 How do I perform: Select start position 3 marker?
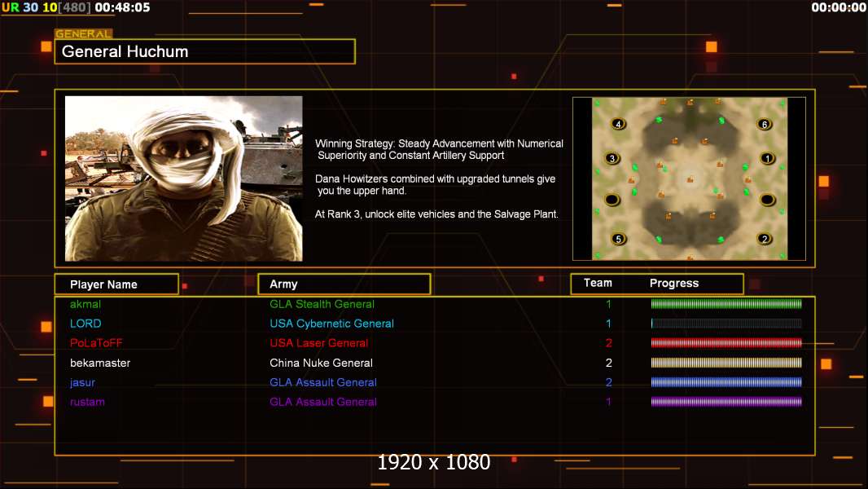(x=612, y=158)
